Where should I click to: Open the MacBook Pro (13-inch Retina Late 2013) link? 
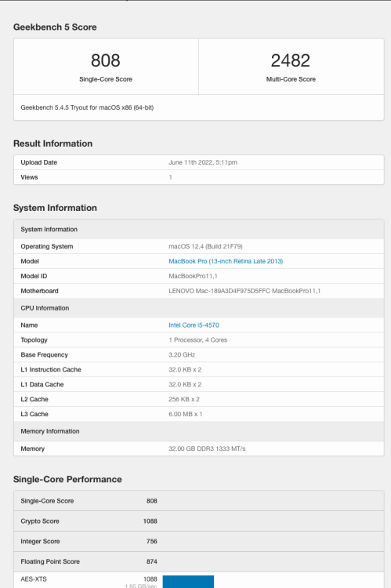coord(226,261)
